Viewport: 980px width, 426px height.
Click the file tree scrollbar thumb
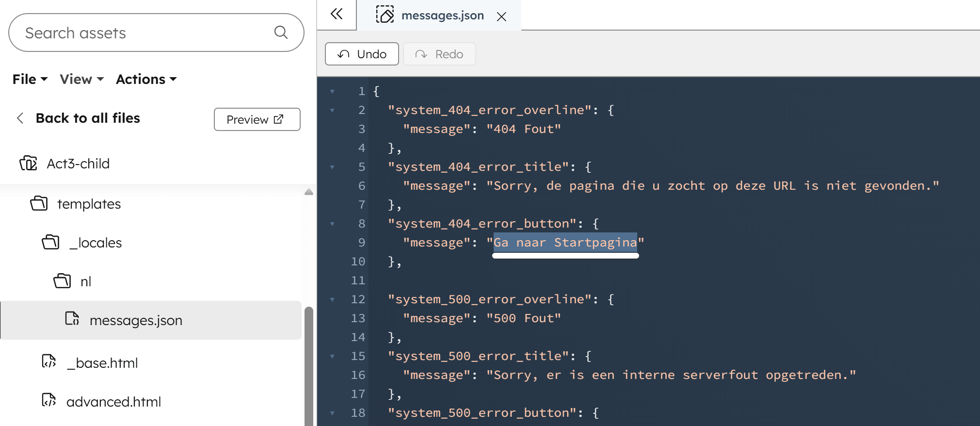[308, 366]
